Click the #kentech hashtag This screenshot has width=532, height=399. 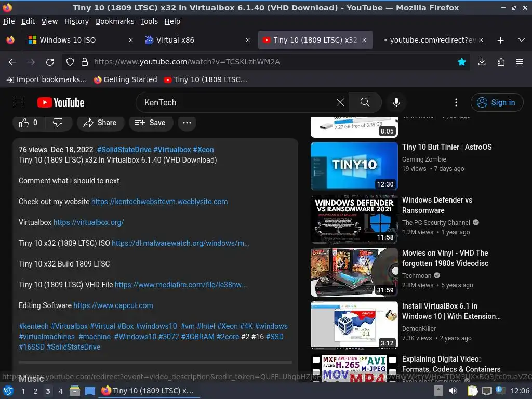[34, 326]
